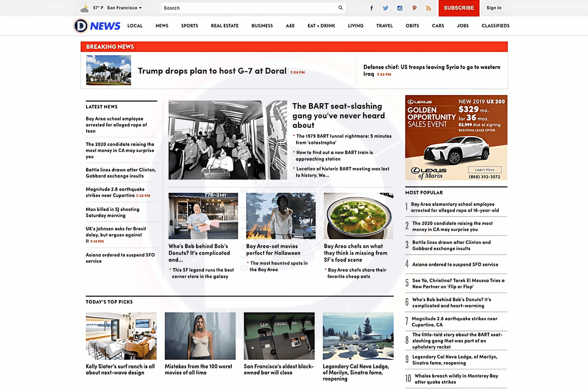Open the REAL ESTATE menu item
This screenshot has height=392, width=588.
225,26
